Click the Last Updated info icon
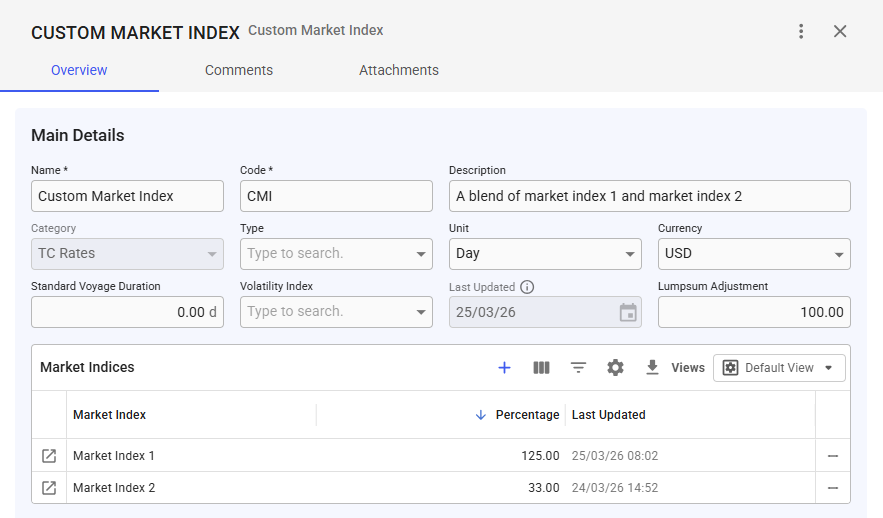Screen dimensions: 883x518 527,287
